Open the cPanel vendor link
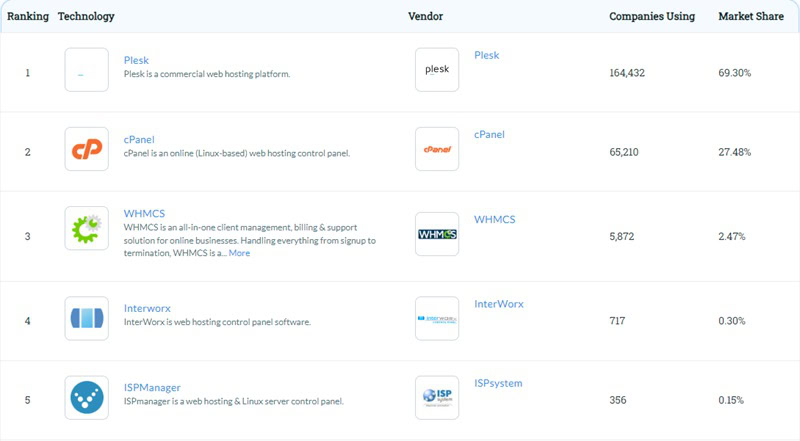Viewport: 800px width, 441px height. (489, 134)
